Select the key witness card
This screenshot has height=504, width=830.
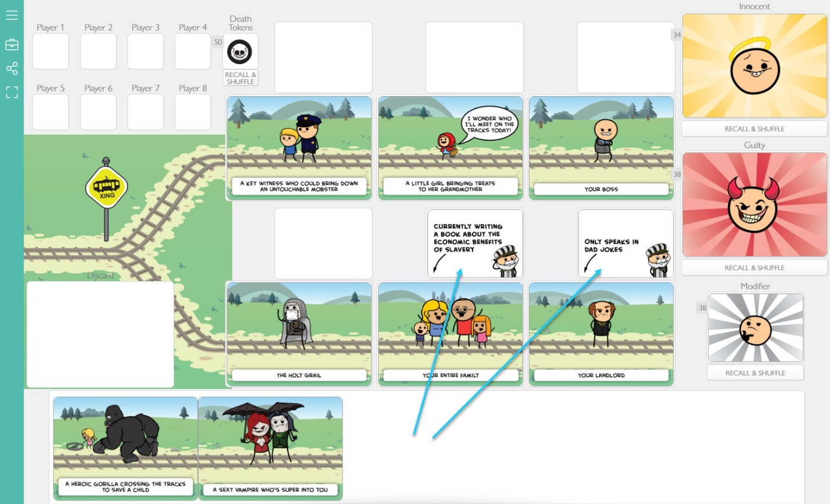point(299,148)
